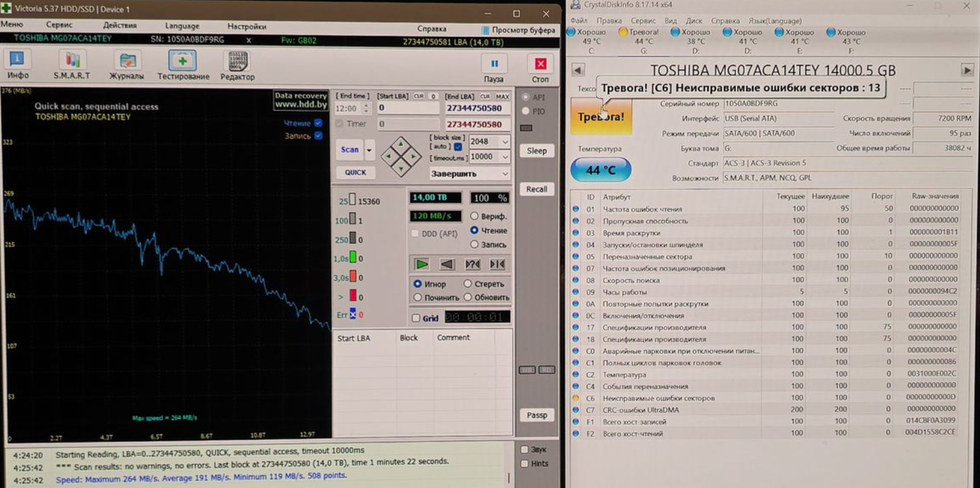980x488 pixels.
Task: Toggle the block size auto checkbox
Action: [x=458, y=147]
